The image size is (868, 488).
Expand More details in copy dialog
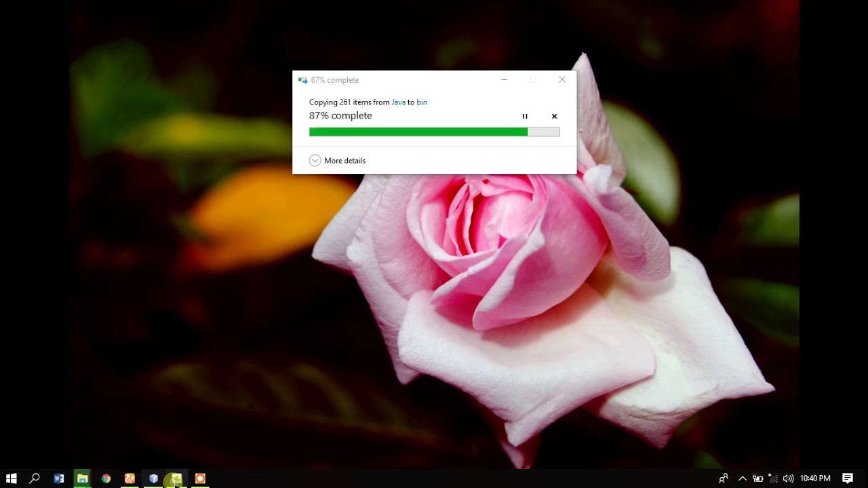coord(337,161)
